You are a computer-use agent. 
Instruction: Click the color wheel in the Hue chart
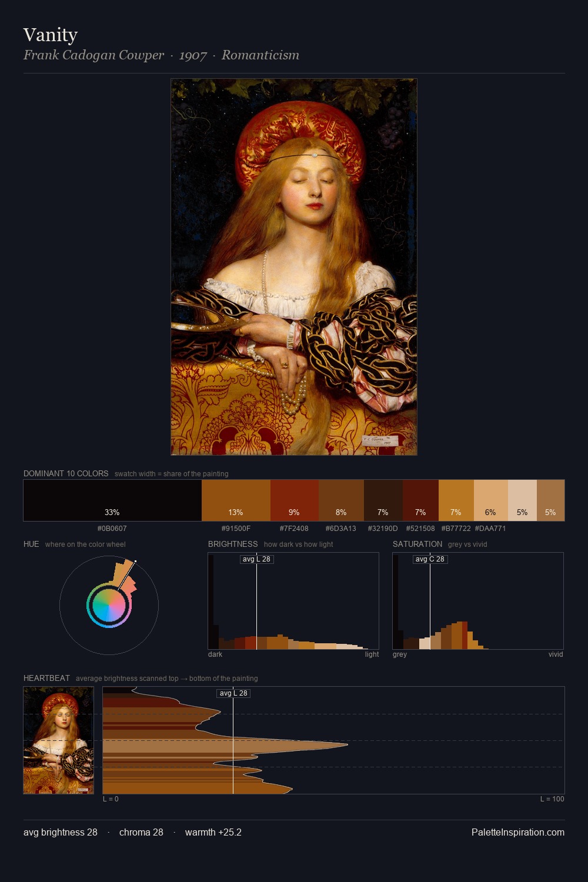point(109,606)
